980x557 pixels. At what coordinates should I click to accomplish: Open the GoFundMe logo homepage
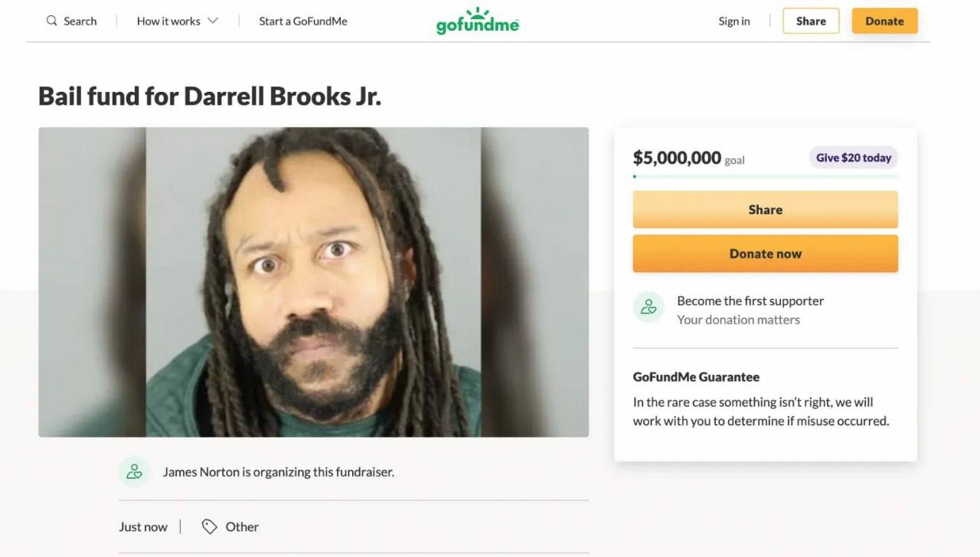[x=478, y=21]
